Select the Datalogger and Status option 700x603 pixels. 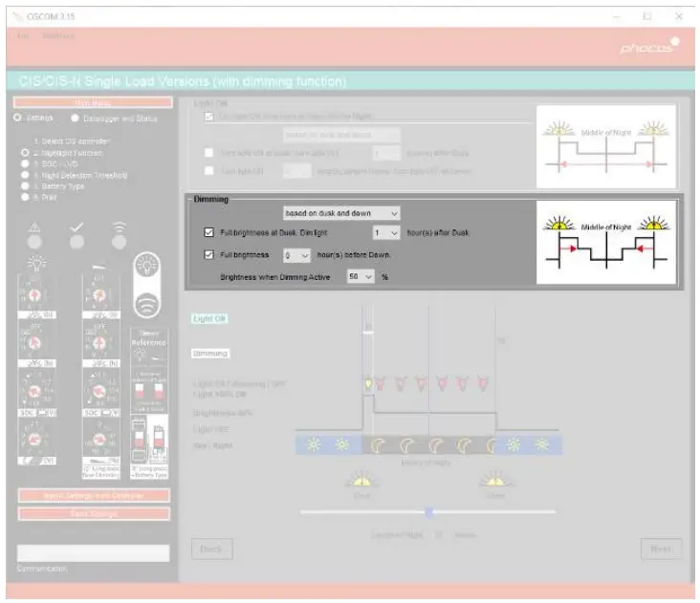coord(75,118)
